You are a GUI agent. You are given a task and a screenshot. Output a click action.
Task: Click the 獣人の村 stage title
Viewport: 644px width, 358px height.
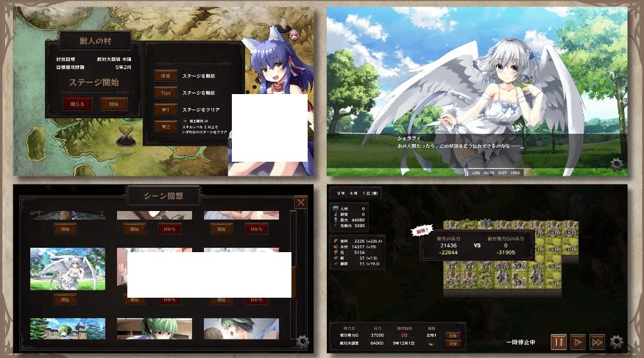coord(95,40)
